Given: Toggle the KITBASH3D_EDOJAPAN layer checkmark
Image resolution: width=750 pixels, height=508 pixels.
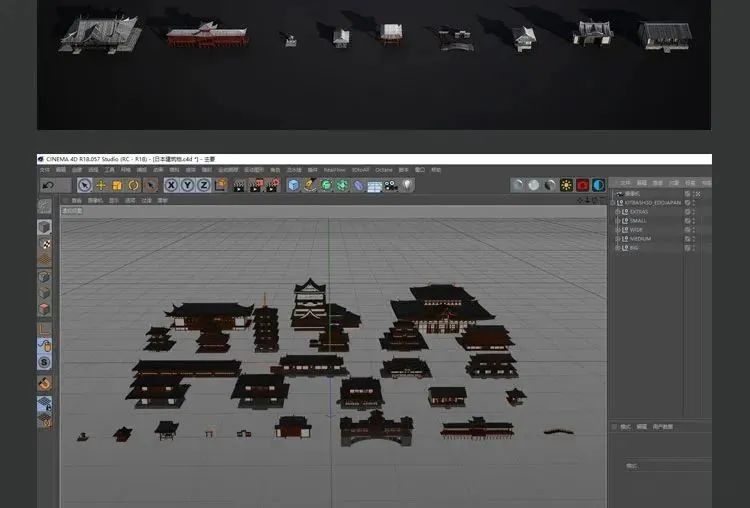Looking at the screenshot, I should tap(687, 203).
